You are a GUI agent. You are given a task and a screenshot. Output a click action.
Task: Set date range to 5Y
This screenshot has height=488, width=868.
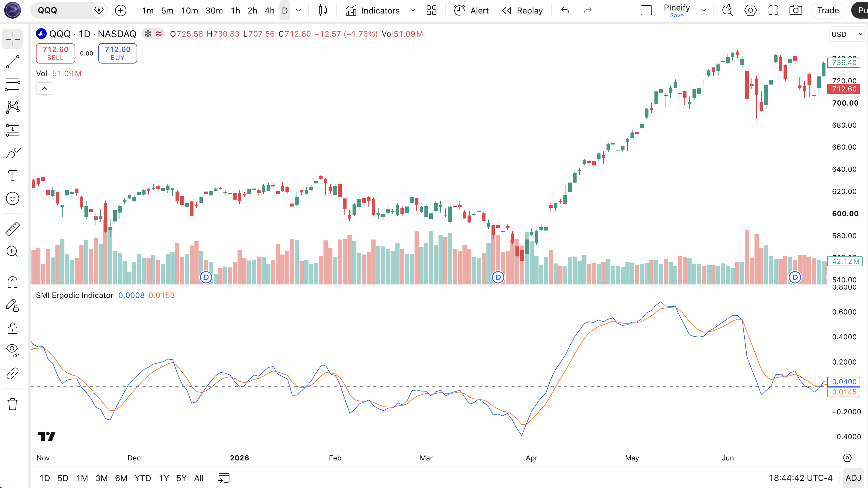[181, 478]
